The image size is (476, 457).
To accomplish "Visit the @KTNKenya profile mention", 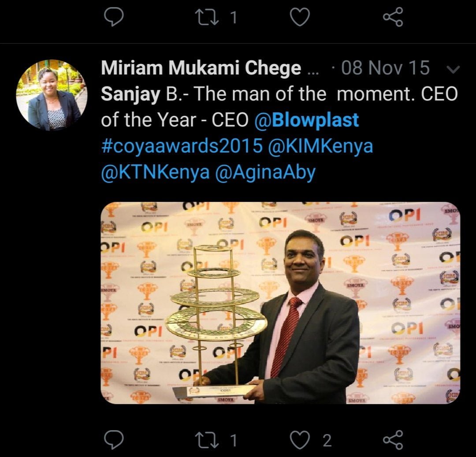I will pos(155,172).
